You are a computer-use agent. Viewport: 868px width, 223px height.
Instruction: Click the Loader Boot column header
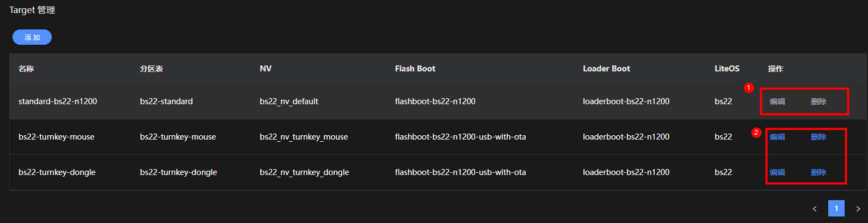coord(606,69)
